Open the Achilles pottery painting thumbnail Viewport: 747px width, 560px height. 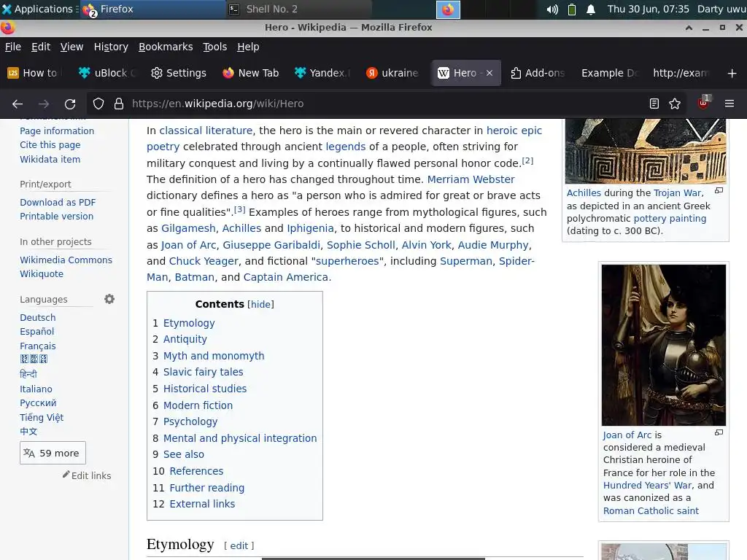pyautogui.click(x=646, y=151)
